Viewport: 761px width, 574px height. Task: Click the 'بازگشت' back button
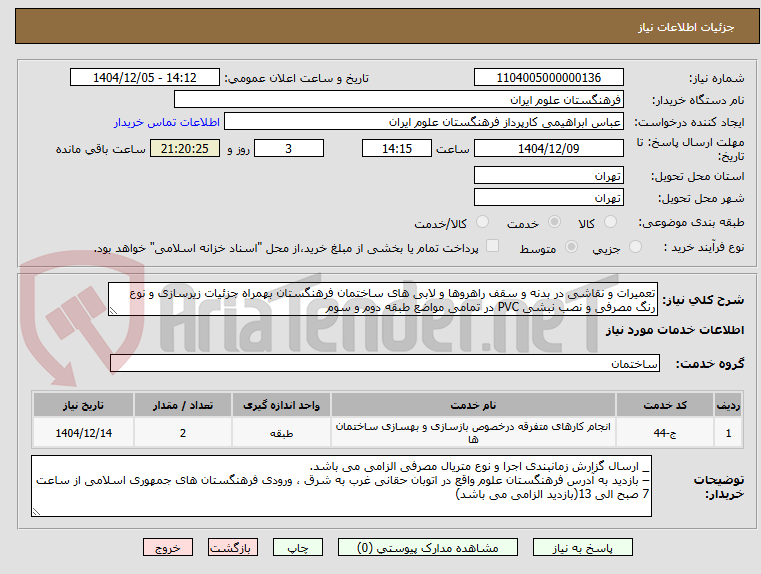232,547
